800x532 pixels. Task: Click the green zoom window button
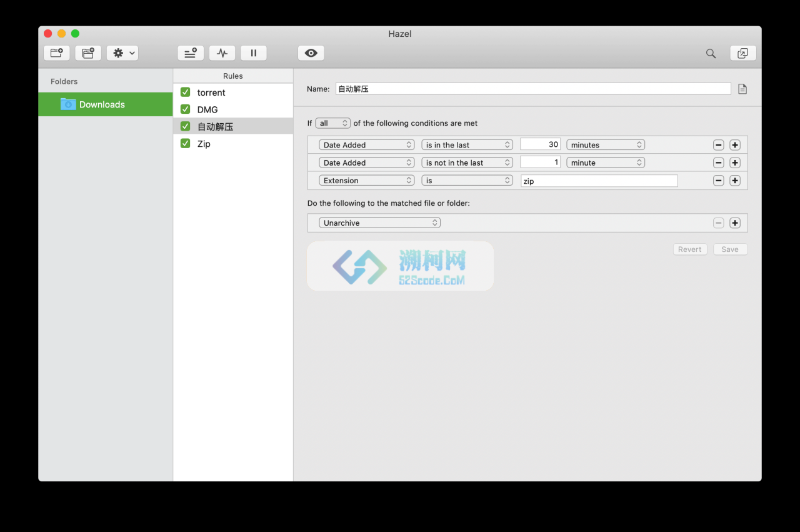[x=75, y=34]
